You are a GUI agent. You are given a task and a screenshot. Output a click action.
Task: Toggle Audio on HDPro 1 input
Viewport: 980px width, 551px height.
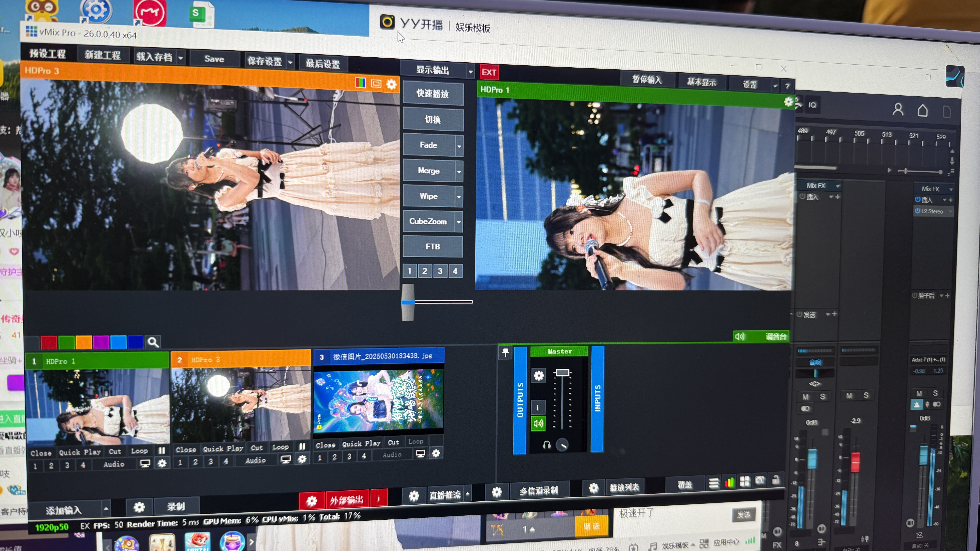pos(114,464)
